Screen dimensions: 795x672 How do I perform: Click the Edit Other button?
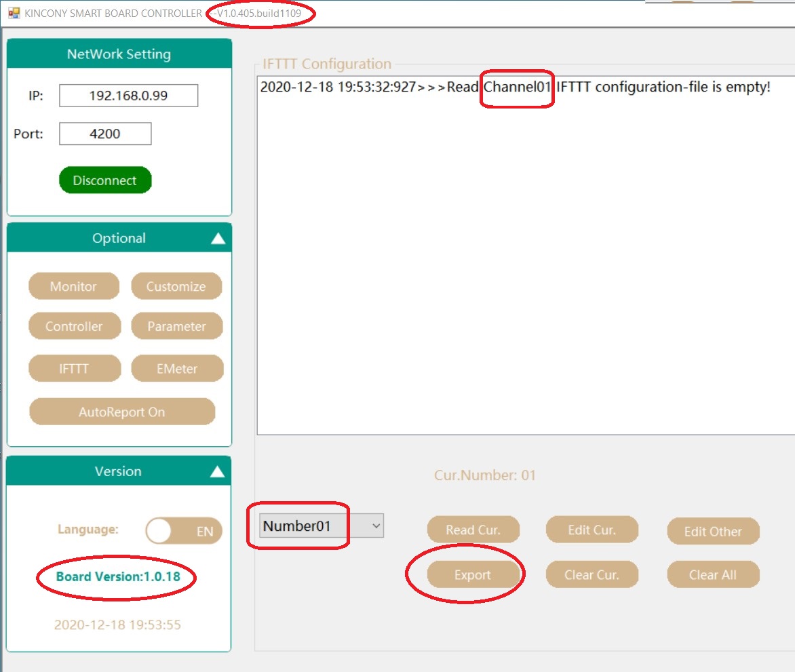[713, 532]
